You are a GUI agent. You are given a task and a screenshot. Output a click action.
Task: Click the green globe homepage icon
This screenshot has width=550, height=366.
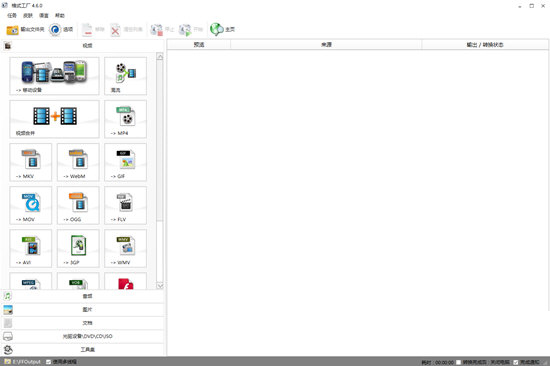[216, 29]
